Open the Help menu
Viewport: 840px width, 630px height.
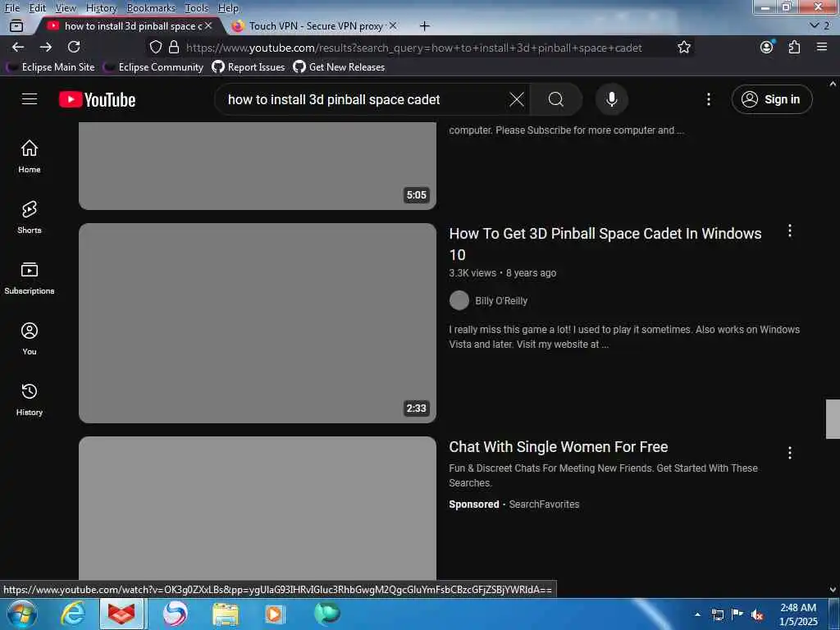pos(228,8)
